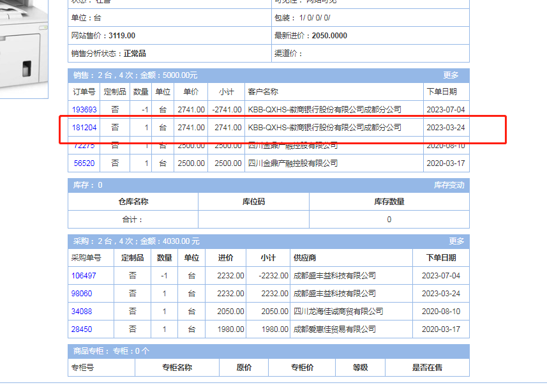The width and height of the screenshot is (547, 392).
Task: Click the 销售 summary header text
Action: pyautogui.click(x=135, y=75)
